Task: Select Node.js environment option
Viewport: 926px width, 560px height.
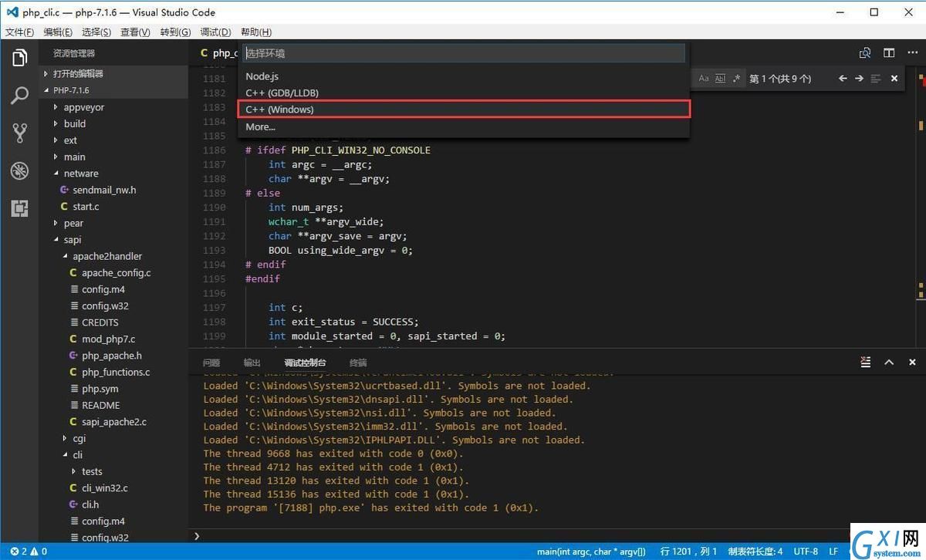Action: pos(464,76)
